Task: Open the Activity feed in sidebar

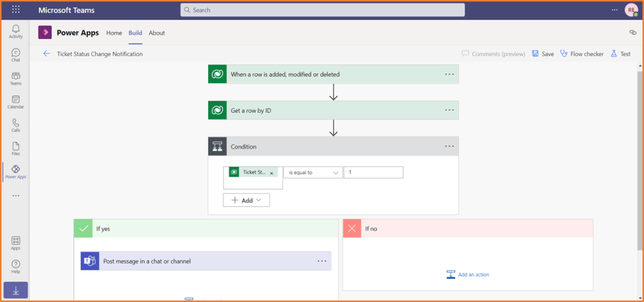Action: click(x=16, y=32)
